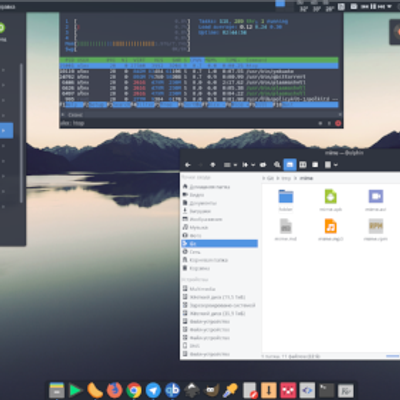Screen dimensions: 400x400
Task: Open system tray expander arrow in top panel
Action: [389, 6]
